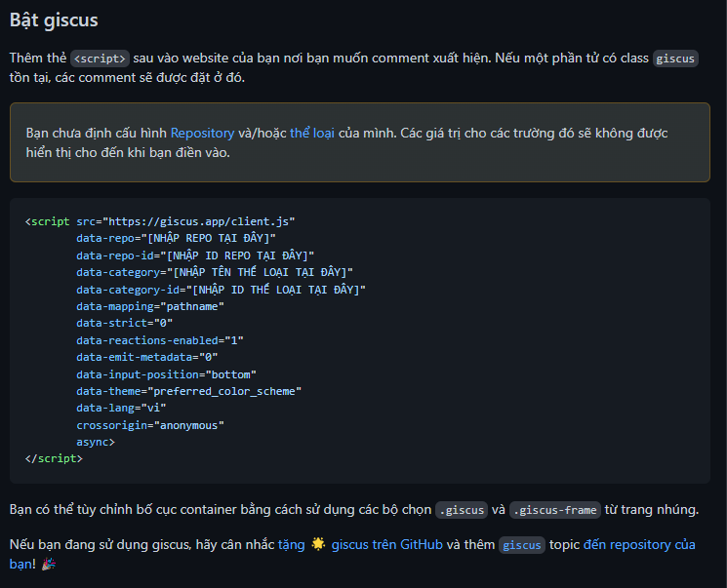The height and width of the screenshot is (588, 727).
Task: Click the <script> inline code tag
Action: [x=100, y=59]
